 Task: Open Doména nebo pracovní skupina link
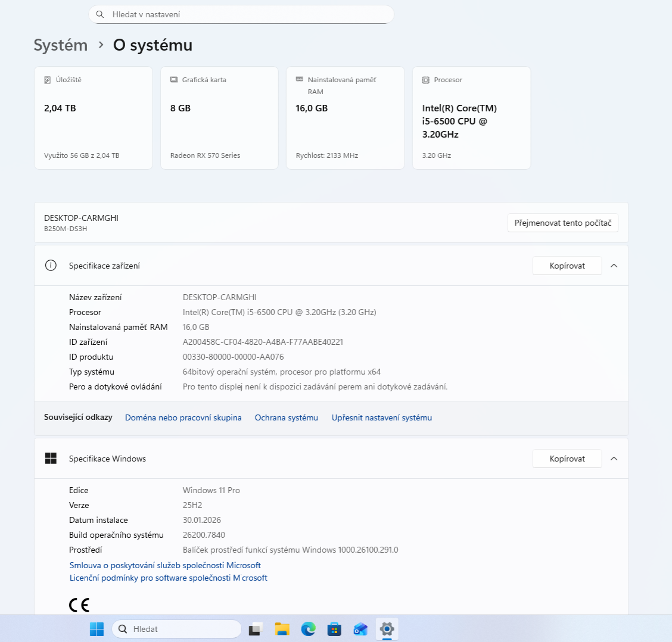coord(183,417)
